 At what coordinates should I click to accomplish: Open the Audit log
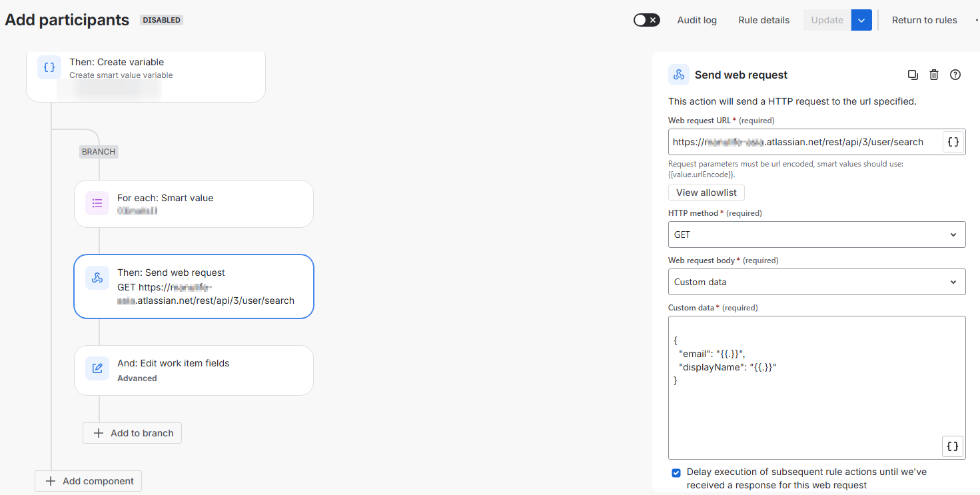pos(697,20)
